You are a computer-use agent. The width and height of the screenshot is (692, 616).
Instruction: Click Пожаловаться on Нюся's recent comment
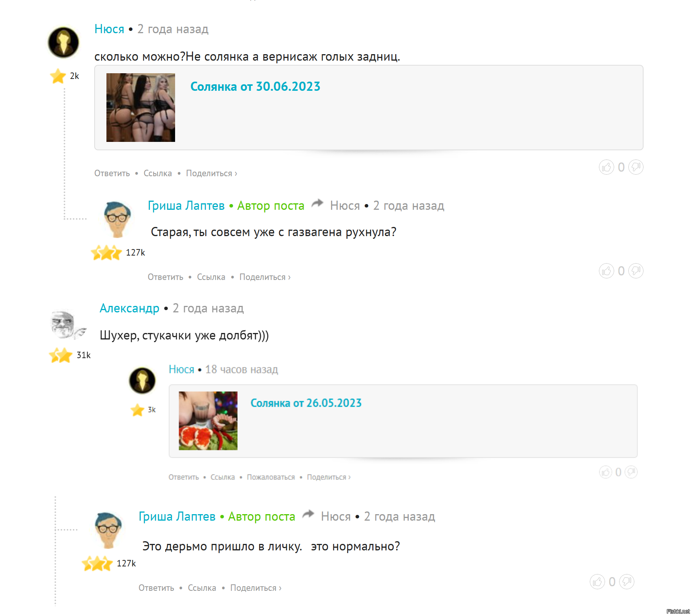271,477
